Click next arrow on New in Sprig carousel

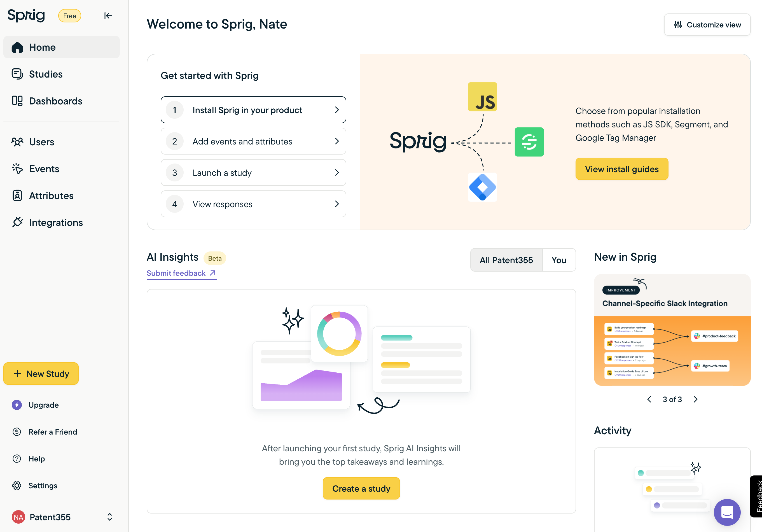point(695,399)
